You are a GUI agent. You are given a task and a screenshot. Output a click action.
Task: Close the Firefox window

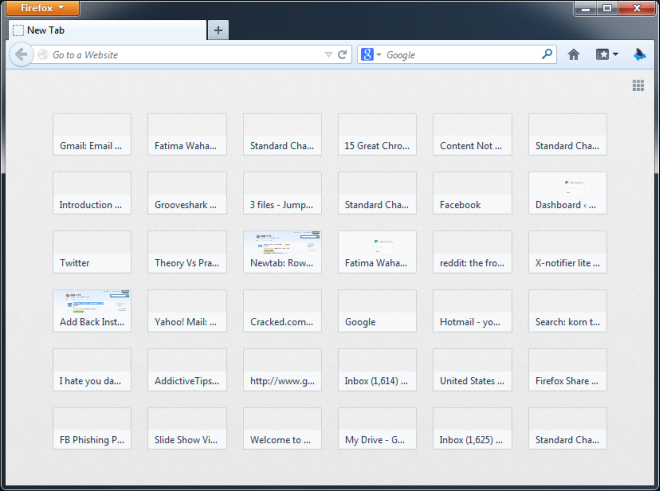637,8
